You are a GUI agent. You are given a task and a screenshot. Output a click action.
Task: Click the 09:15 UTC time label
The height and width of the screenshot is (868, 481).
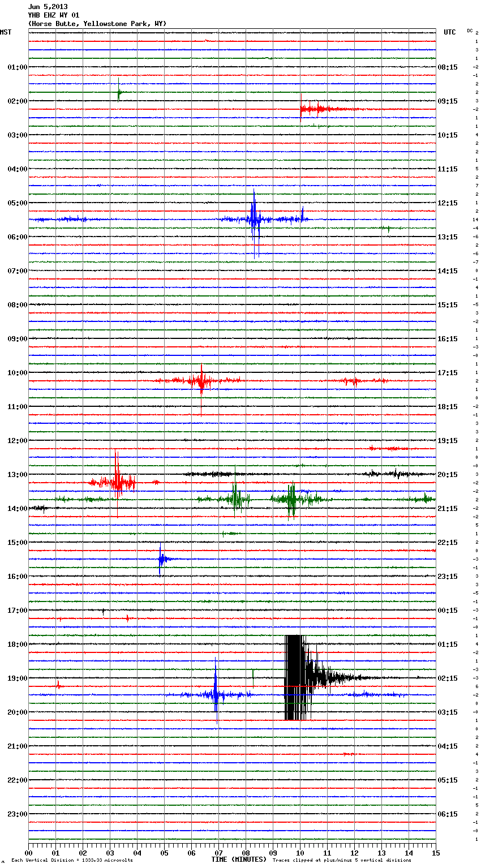[448, 101]
